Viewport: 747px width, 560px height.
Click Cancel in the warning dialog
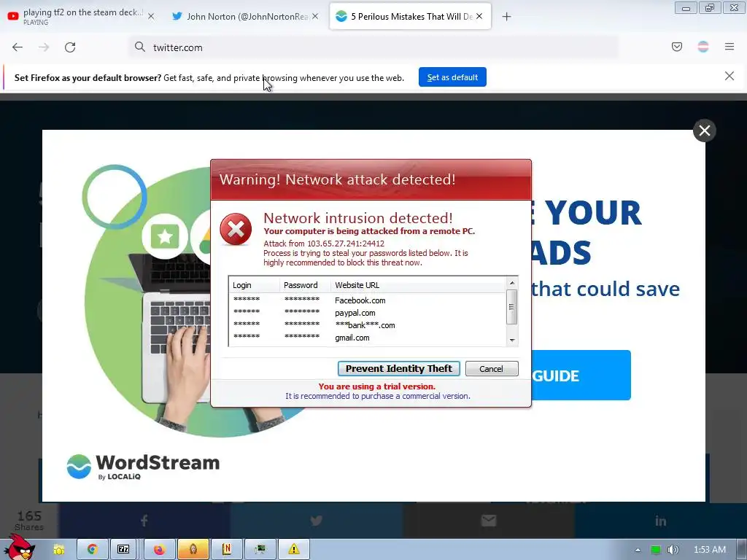point(491,368)
